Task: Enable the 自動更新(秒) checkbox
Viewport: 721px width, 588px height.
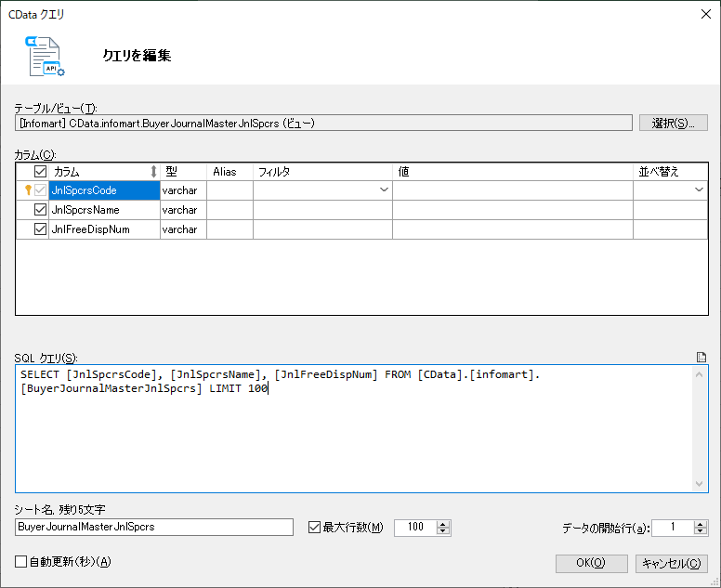Action: tap(20, 561)
